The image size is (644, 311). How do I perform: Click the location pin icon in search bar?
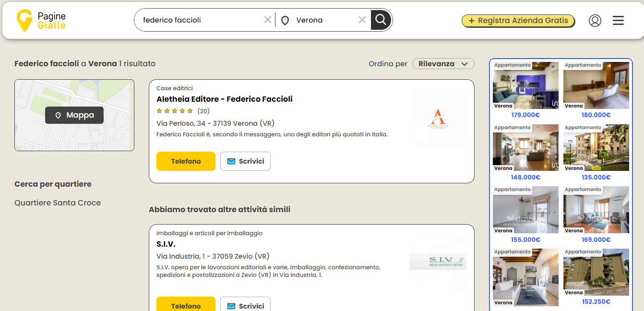[285, 20]
